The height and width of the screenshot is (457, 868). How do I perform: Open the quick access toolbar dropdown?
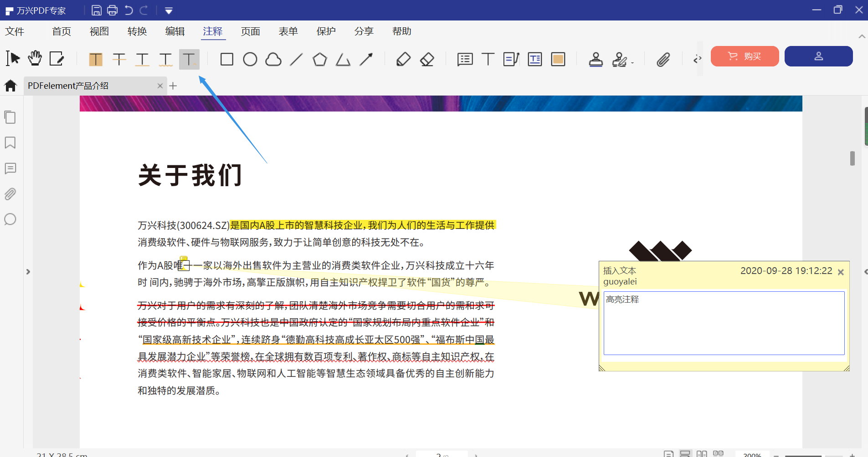[x=169, y=10]
